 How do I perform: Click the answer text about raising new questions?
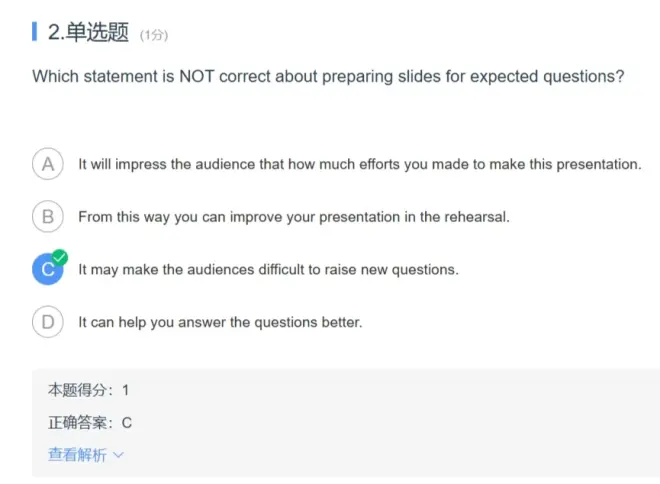268,270
